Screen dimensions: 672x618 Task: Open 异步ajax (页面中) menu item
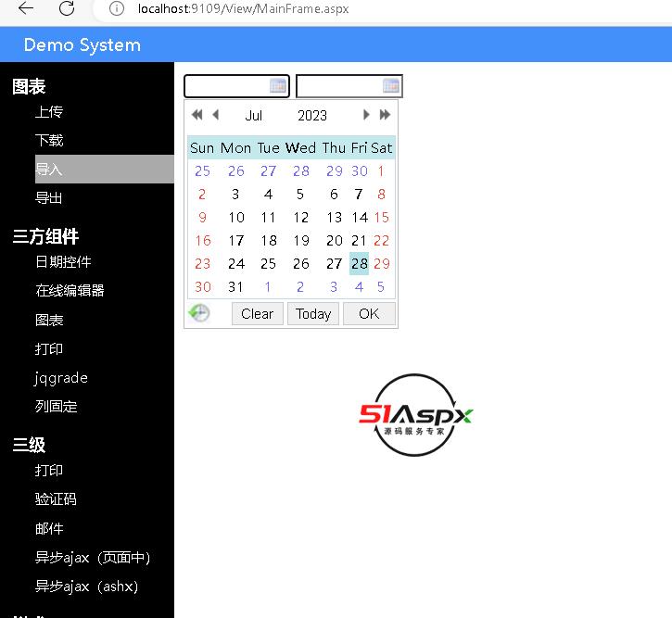click(x=93, y=558)
